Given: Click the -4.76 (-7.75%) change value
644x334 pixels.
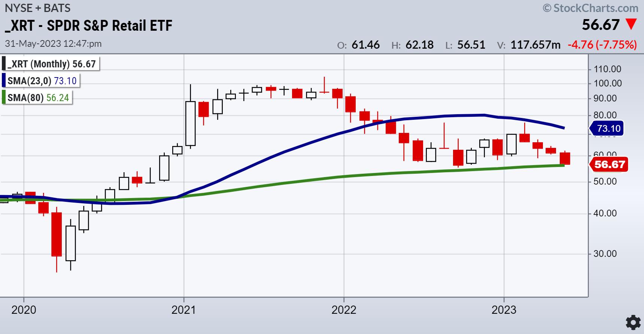Looking at the screenshot, I should coord(602,45).
